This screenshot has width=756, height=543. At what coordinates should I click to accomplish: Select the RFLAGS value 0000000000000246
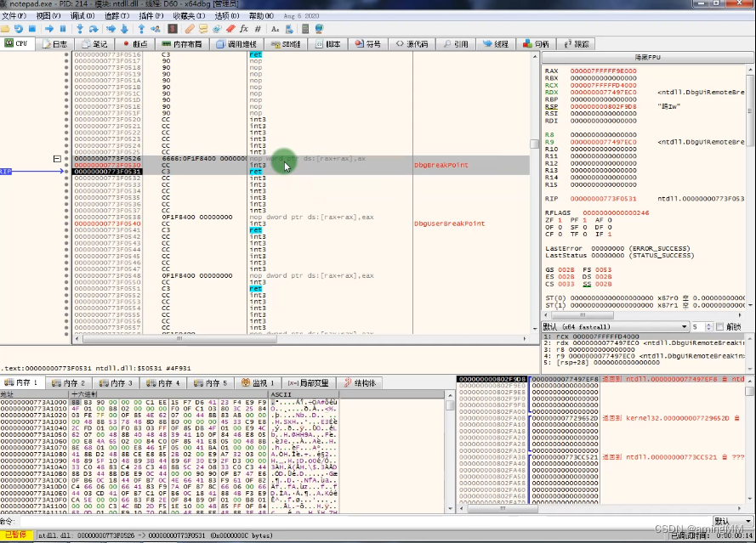point(616,212)
